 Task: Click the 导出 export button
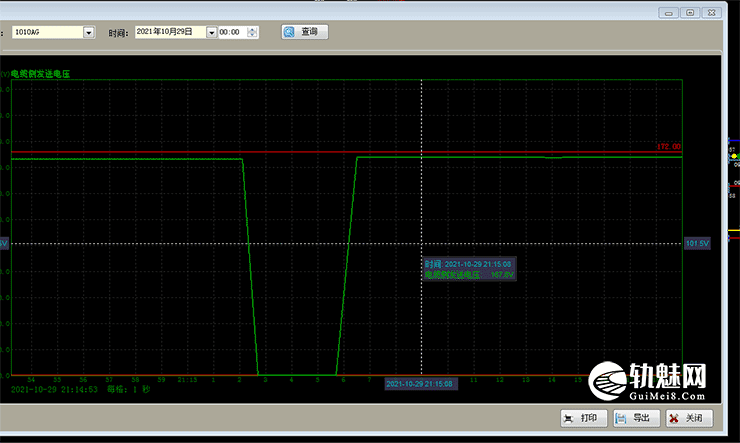tap(636, 418)
